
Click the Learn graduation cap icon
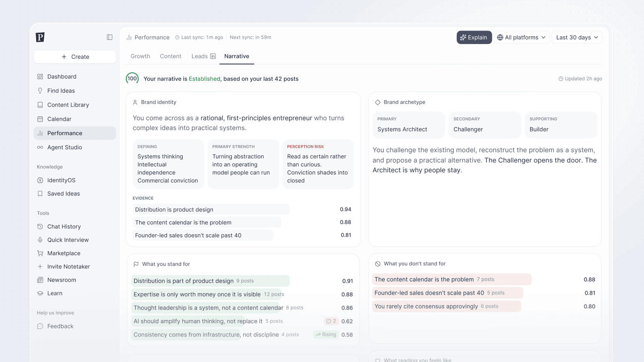[x=40, y=293]
